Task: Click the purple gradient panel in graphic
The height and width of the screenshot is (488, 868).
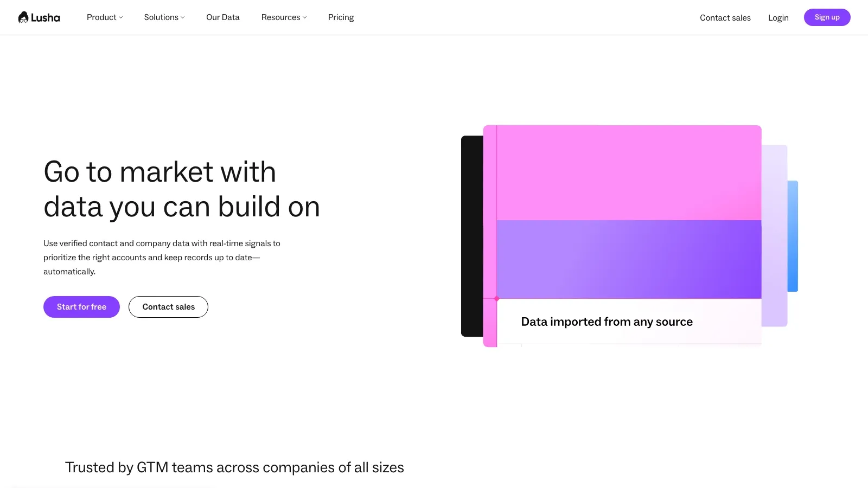Action: click(x=629, y=259)
